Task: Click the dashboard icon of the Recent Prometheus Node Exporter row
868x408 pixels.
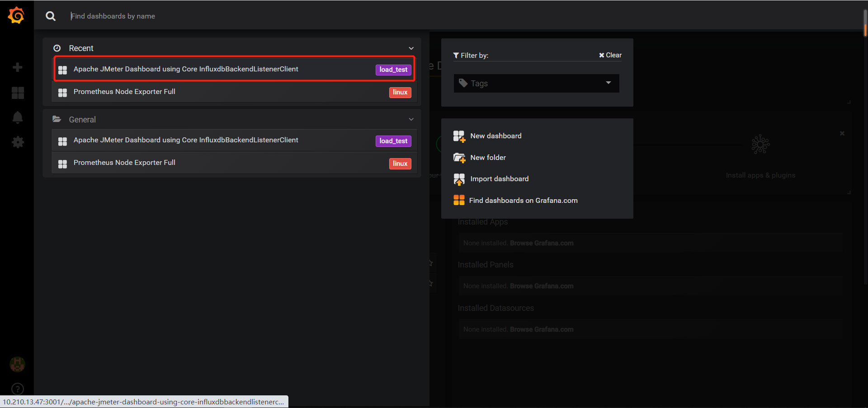Action: tap(62, 92)
